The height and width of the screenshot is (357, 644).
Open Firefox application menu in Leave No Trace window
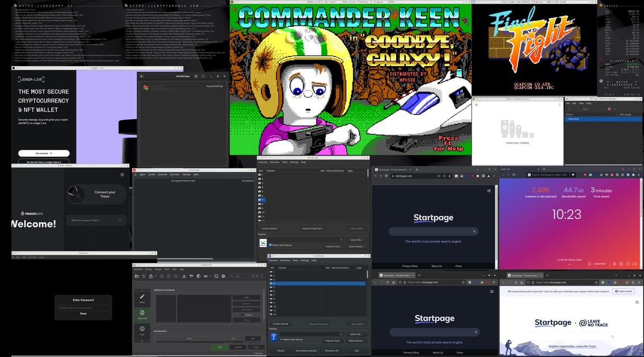[x=640, y=282]
